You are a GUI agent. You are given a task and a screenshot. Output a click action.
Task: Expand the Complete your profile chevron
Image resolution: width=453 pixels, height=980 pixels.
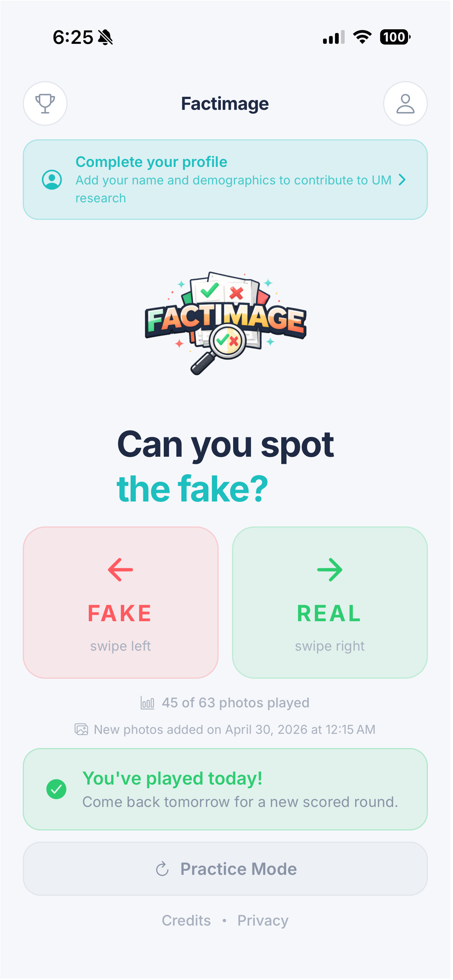402,180
